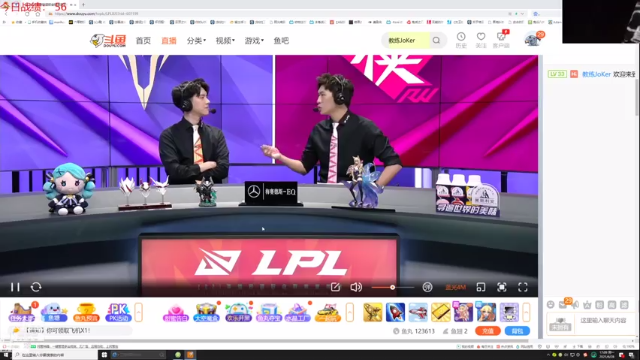The width and height of the screenshot is (640, 360).
Task: Open the 鱼丸预言 trophy icon
Action: [86, 312]
